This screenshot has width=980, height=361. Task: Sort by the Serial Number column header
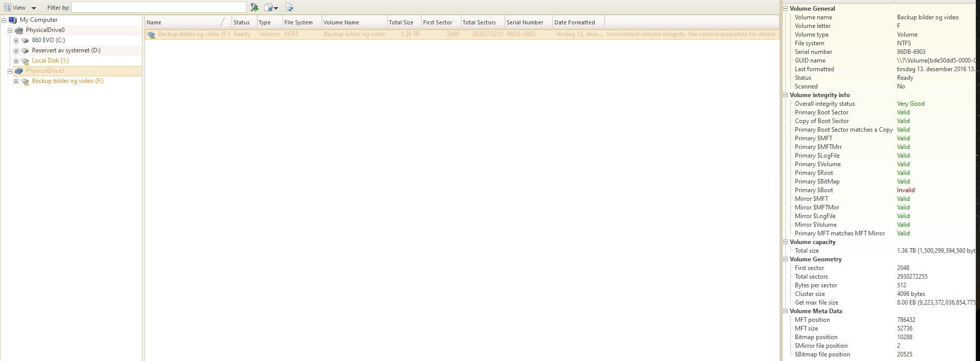pos(528,22)
